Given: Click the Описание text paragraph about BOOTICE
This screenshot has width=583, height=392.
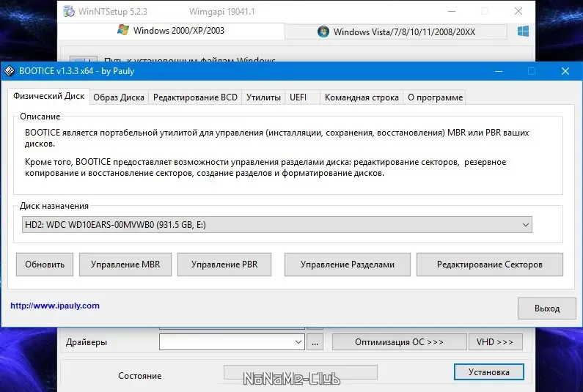Looking at the screenshot, I should (277, 138).
